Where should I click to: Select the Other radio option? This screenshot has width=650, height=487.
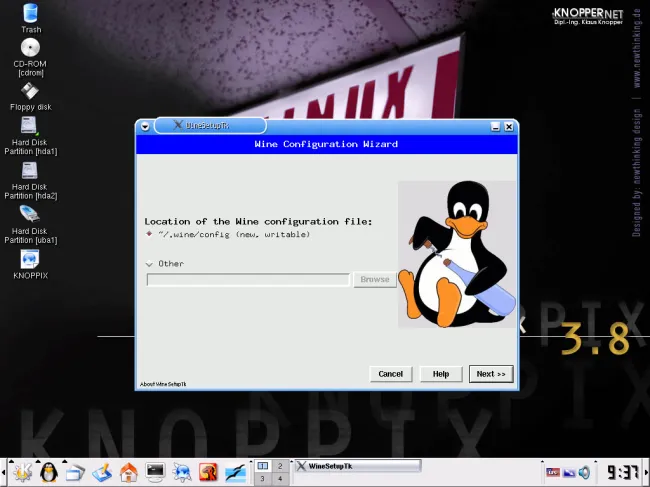tap(150, 264)
